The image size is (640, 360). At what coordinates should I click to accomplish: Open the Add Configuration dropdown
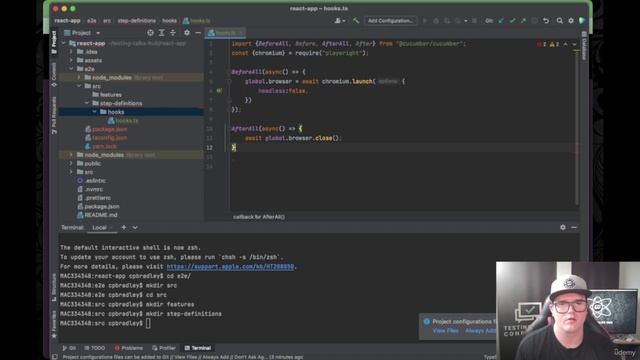point(390,20)
